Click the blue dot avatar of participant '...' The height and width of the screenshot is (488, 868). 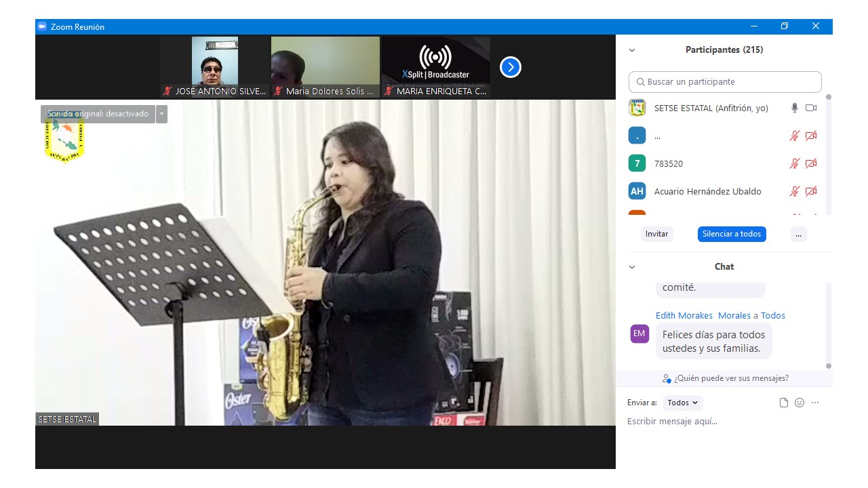637,136
